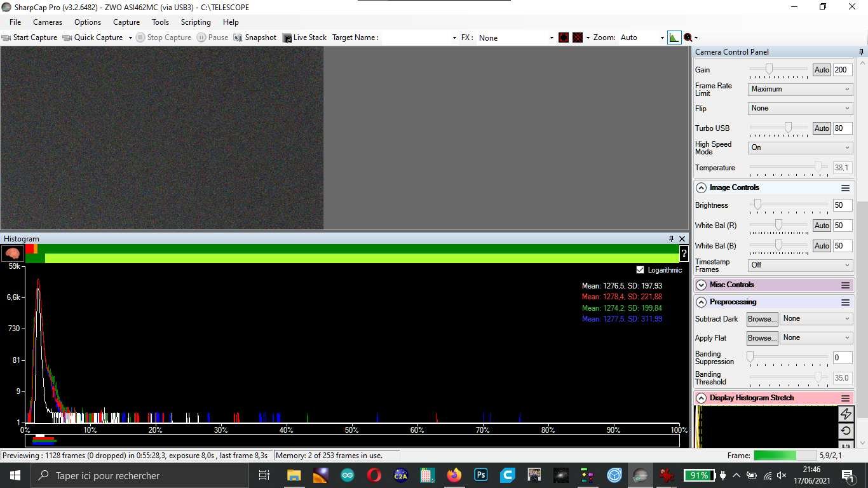
Task: Click Browse next to Subtract Dark
Action: coord(762,319)
